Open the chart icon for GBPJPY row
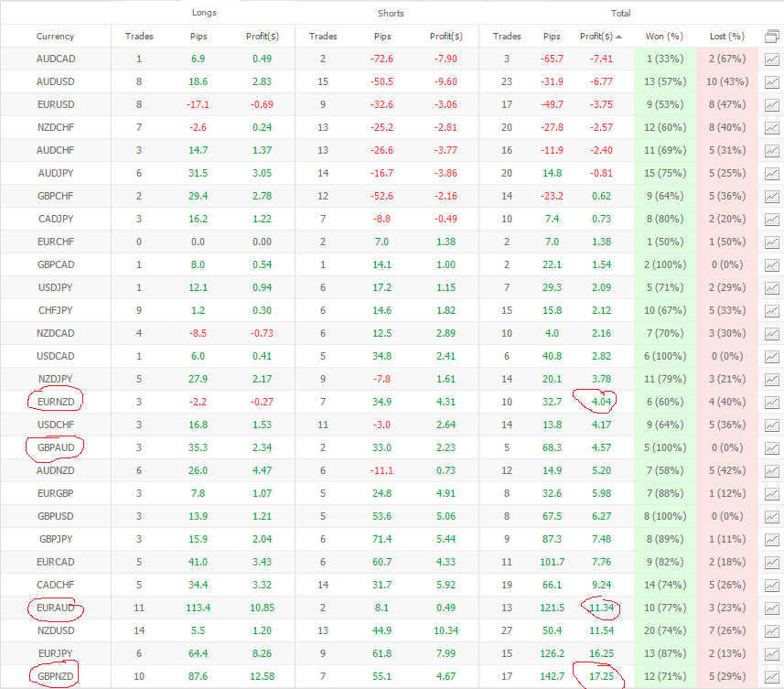Screen dimensions: 784x689 (x=771, y=540)
